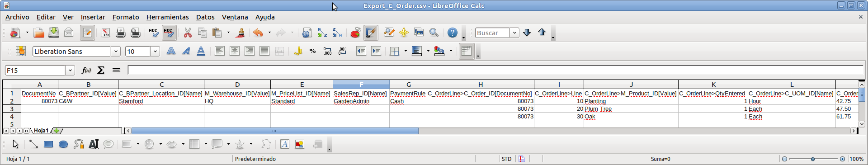Screen dimensions: 868x165
Task: Open the Editar menu
Action: pos(46,17)
